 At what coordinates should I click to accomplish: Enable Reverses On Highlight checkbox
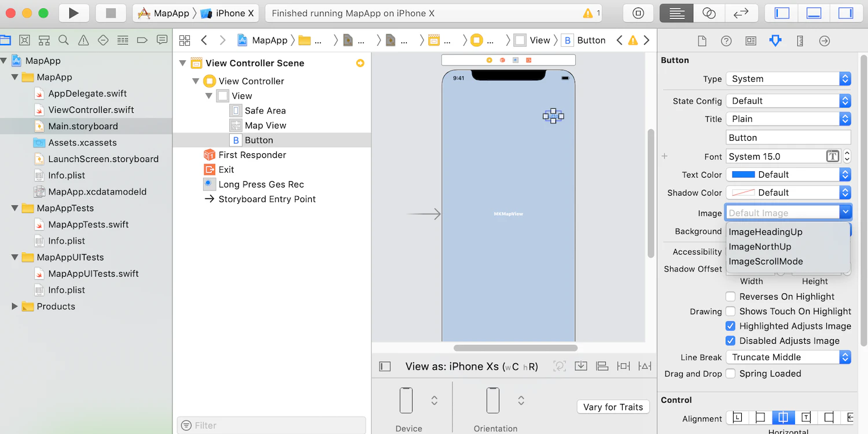(x=731, y=296)
